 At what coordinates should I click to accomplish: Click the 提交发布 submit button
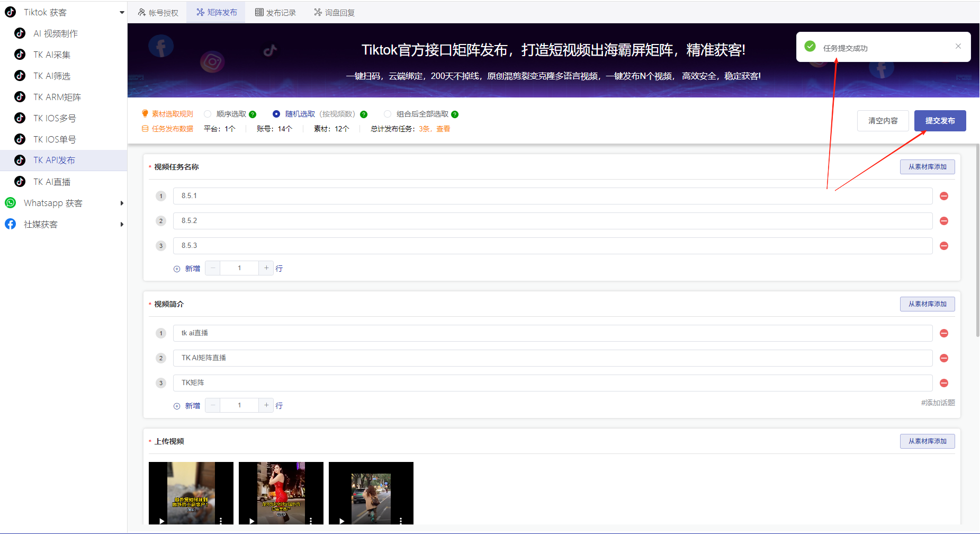[940, 120]
